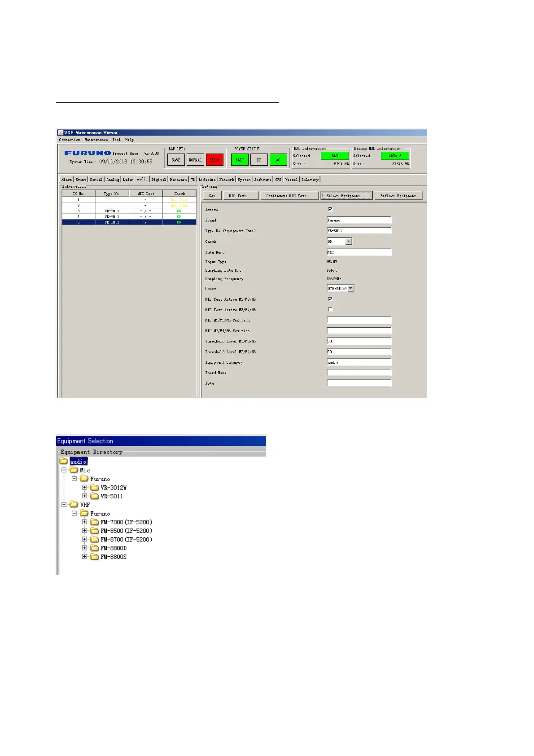Collapse the Furuno node under Mic

[74, 479]
